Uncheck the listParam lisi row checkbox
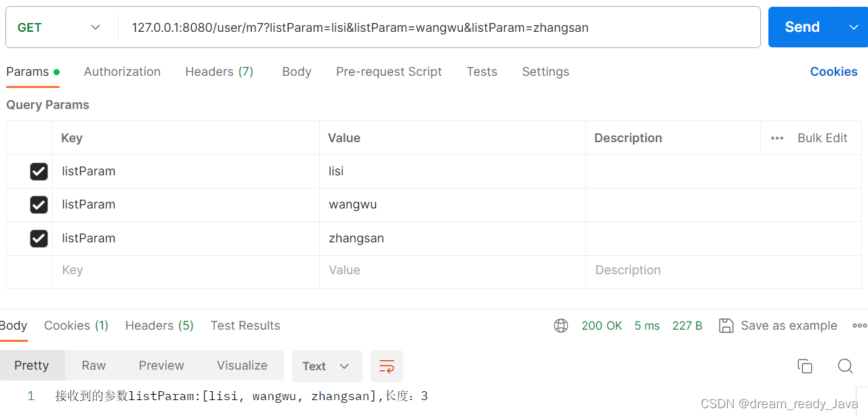868x417 pixels. click(x=39, y=171)
